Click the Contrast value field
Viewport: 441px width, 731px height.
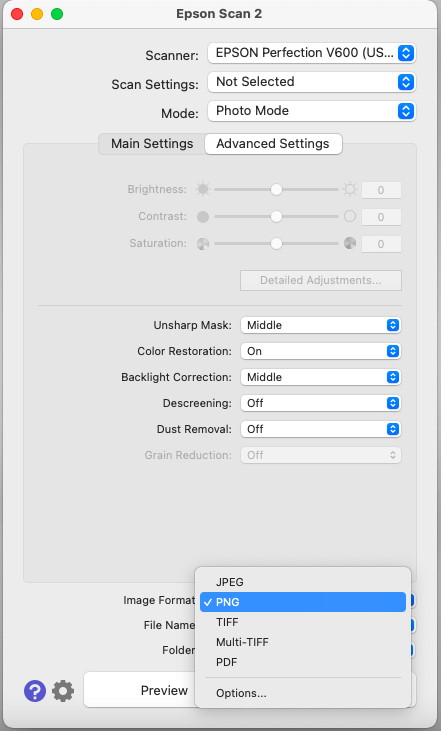point(381,217)
